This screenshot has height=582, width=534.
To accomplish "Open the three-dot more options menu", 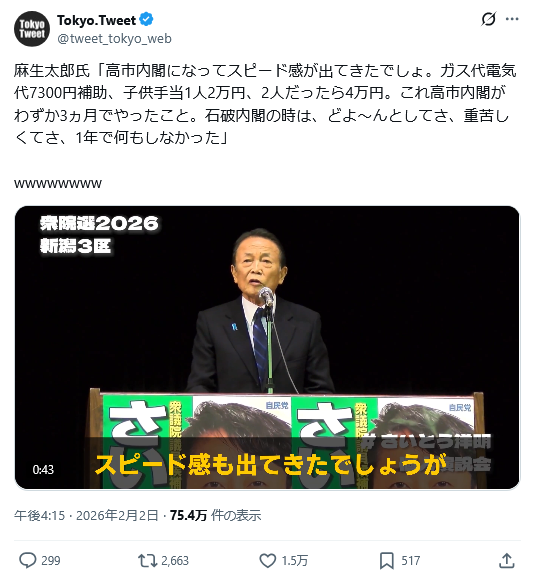I will (512, 19).
